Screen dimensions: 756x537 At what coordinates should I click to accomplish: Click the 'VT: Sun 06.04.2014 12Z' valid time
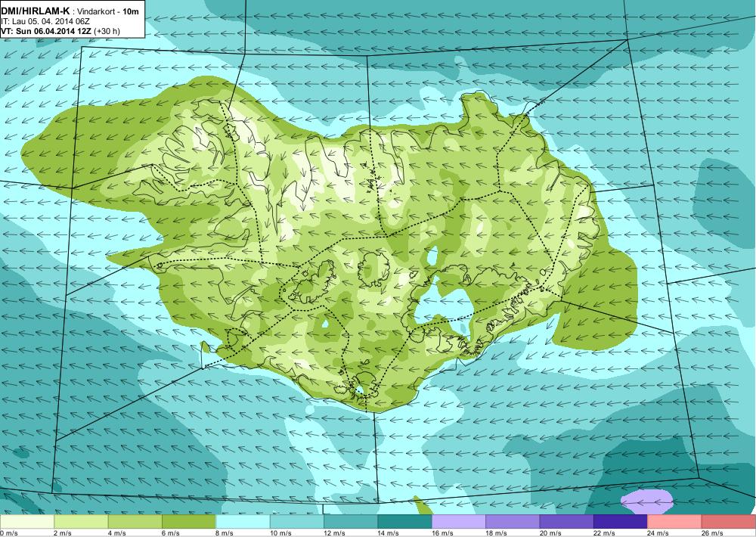point(47,31)
